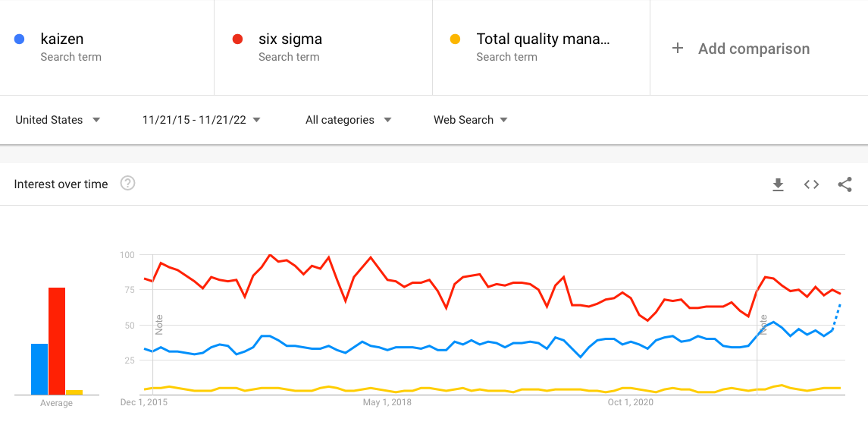The height and width of the screenshot is (425, 868).
Task: Click the plus icon to add comparison
Action: pos(678,49)
